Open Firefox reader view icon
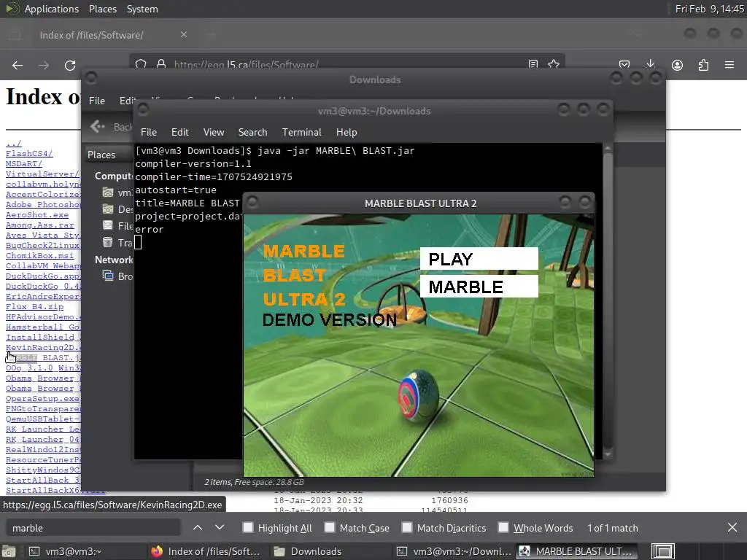Screen dimensions: 747x560 tap(533, 64)
